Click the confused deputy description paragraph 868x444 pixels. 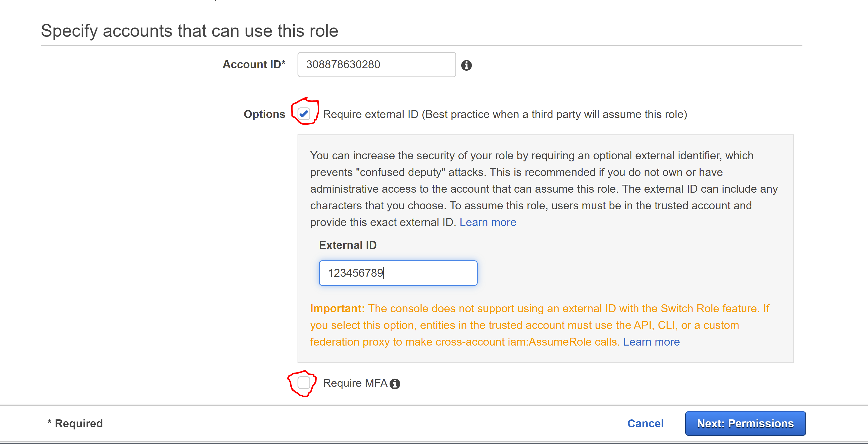pyautogui.click(x=543, y=189)
